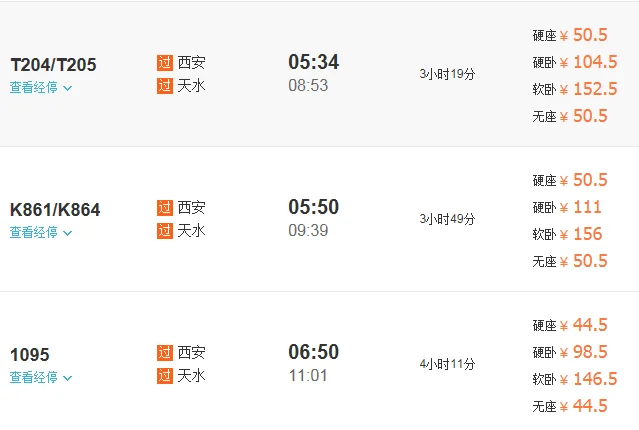
Task: Expand 查看经停 stops for train 1095
Action: click(41, 378)
